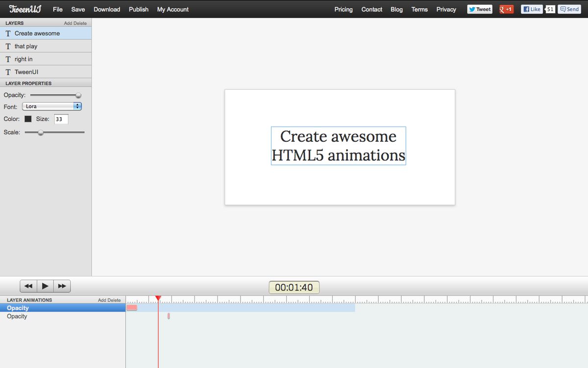Select the 'right in' text layer
Image resolution: width=588 pixels, height=368 pixels.
pos(24,58)
